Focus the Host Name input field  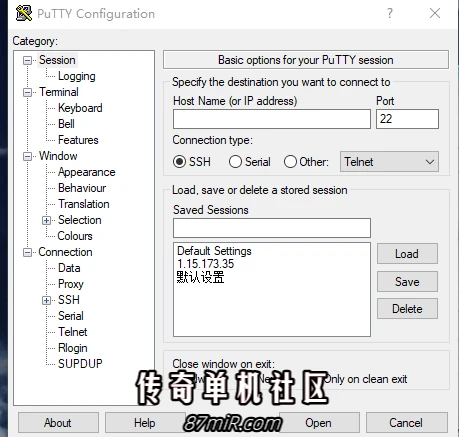[x=272, y=119]
